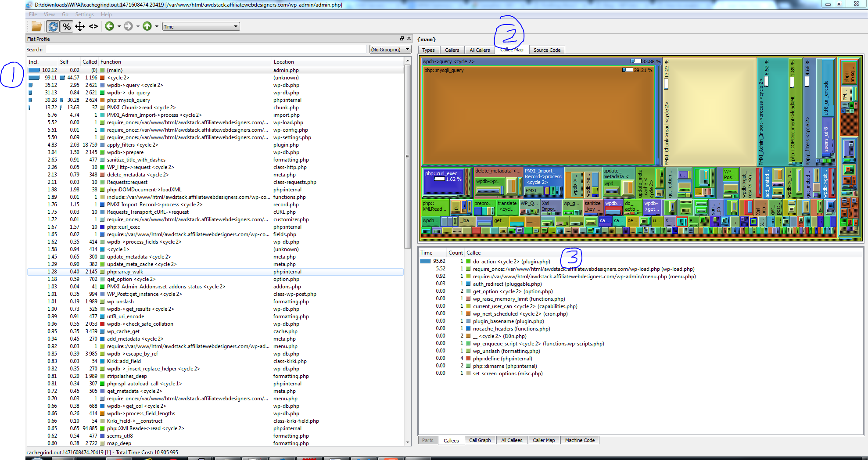Toggle relative percentage cost display
The width and height of the screenshot is (868, 460).
pos(66,26)
